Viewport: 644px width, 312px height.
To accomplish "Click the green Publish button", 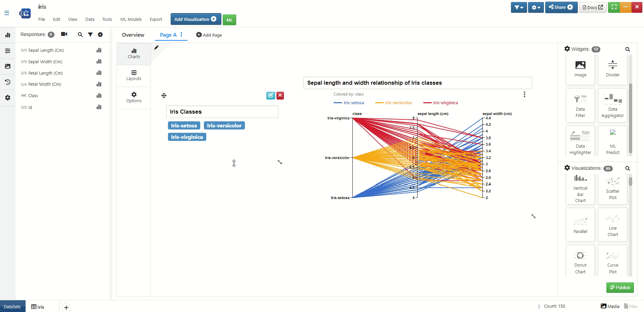I will coord(620,287).
